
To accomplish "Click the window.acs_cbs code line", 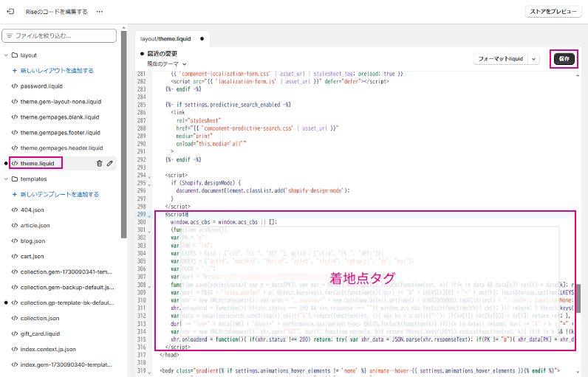I will tap(224, 222).
